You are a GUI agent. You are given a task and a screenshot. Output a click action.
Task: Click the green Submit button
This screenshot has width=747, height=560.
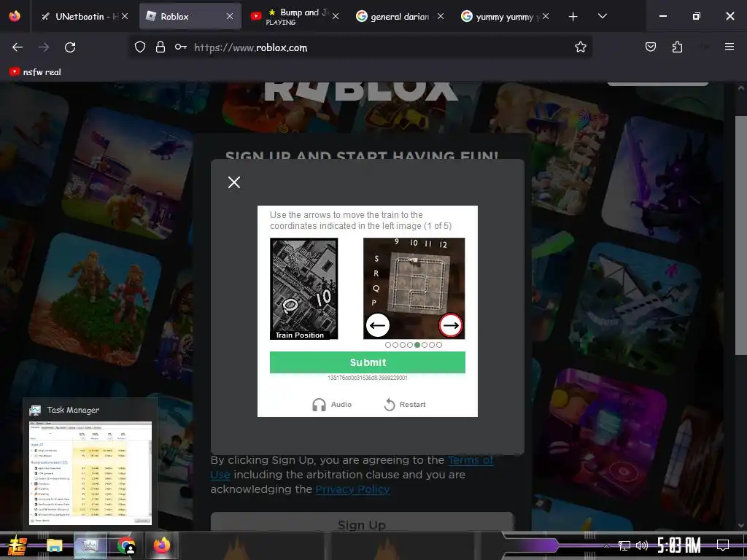tap(368, 362)
